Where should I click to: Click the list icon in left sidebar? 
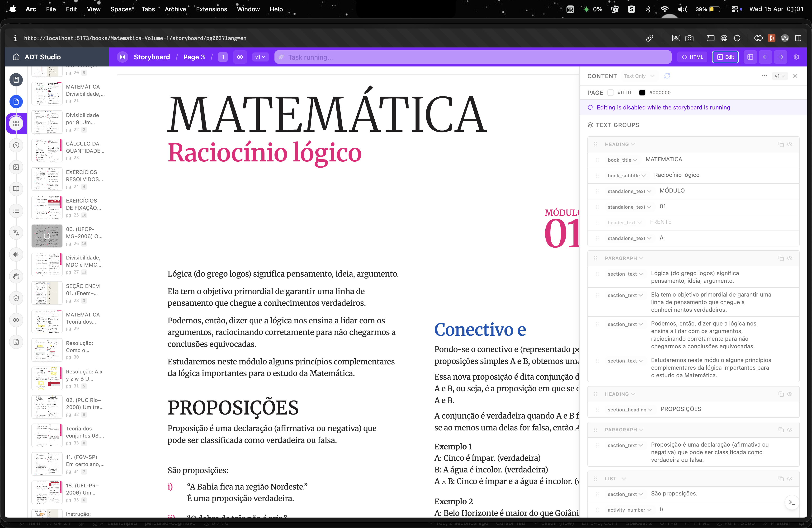coord(16,211)
